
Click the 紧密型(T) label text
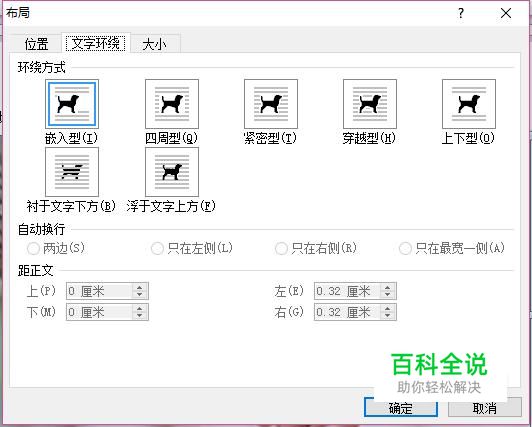(270, 138)
